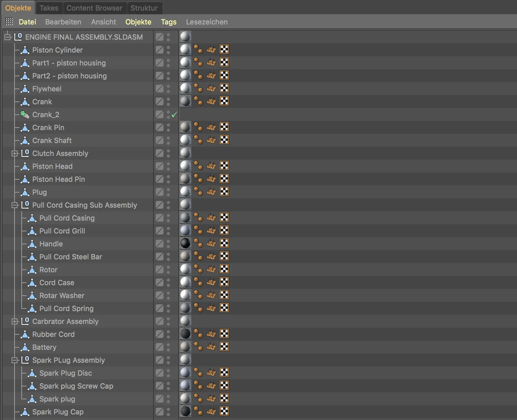Viewport: 517px width, 420px height.
Task: Click the Phong tag on Rubber Cord
Action: (199, 334)
